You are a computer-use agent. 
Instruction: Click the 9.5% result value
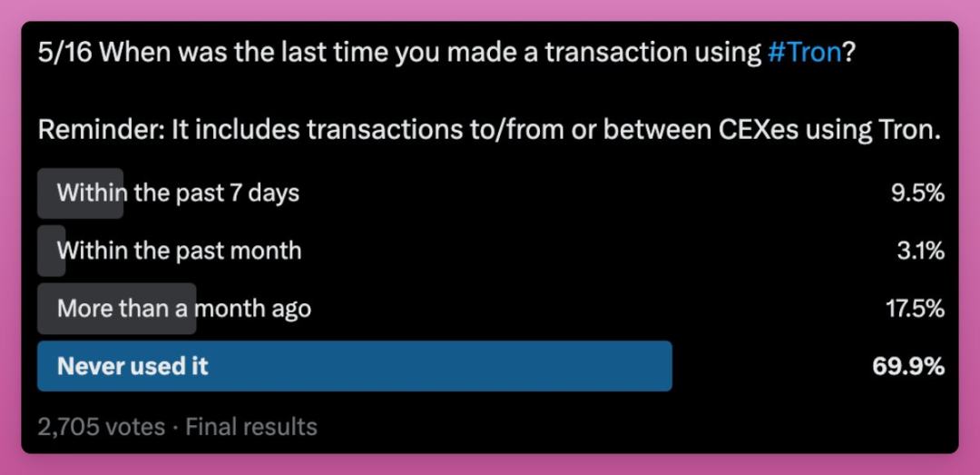pos(917,193)
